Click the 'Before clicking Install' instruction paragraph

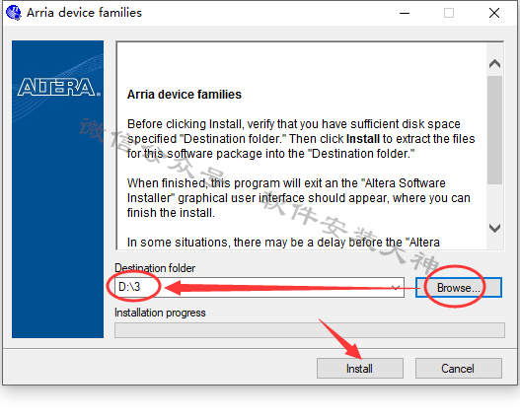click(301, 139)
